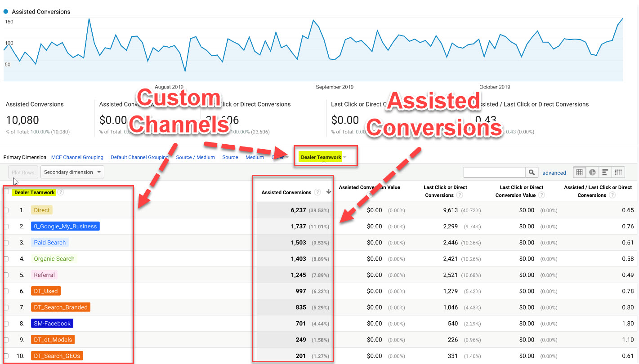This screenshot has width=639, height=364.
Task: Open the Secondary dimension dropdown
Action: [72, 172]
